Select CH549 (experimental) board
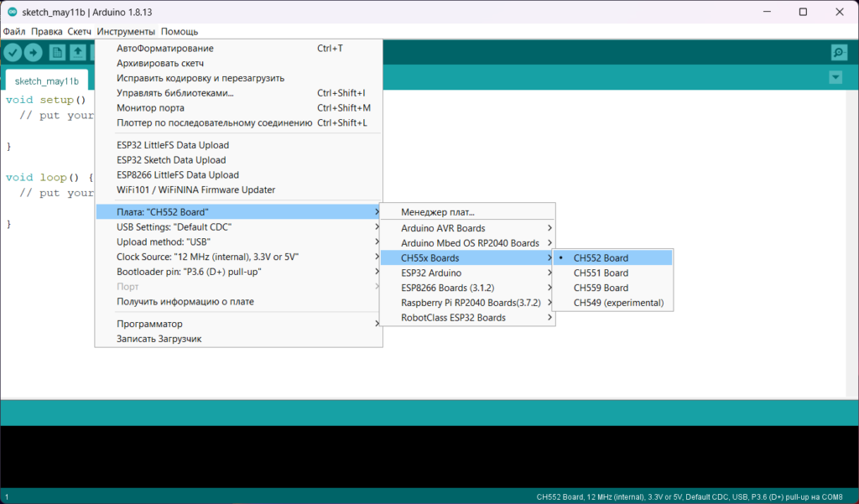This screenshot has width=859, height=504. point(618,304)
